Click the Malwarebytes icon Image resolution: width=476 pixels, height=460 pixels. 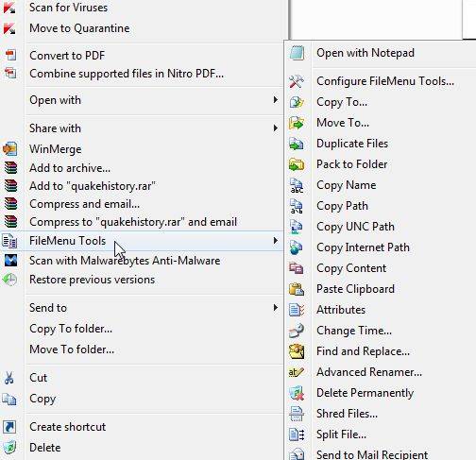(x=10, y=261)
